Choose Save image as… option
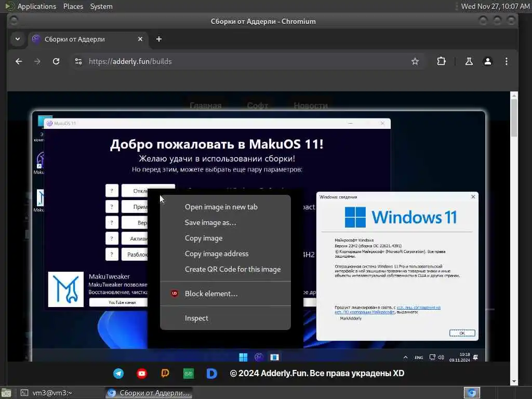This screenshot has width=532, height=399. click(225, 222)
